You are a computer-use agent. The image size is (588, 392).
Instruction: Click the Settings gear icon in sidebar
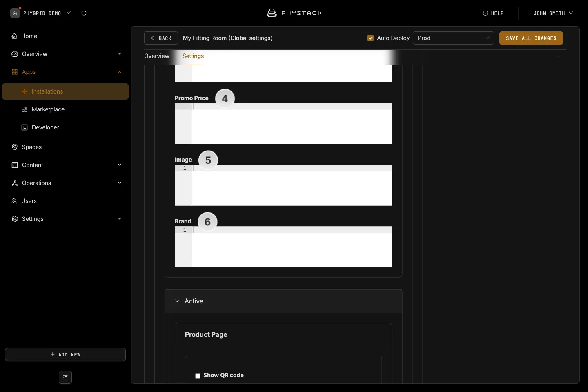tap(15, 219)
